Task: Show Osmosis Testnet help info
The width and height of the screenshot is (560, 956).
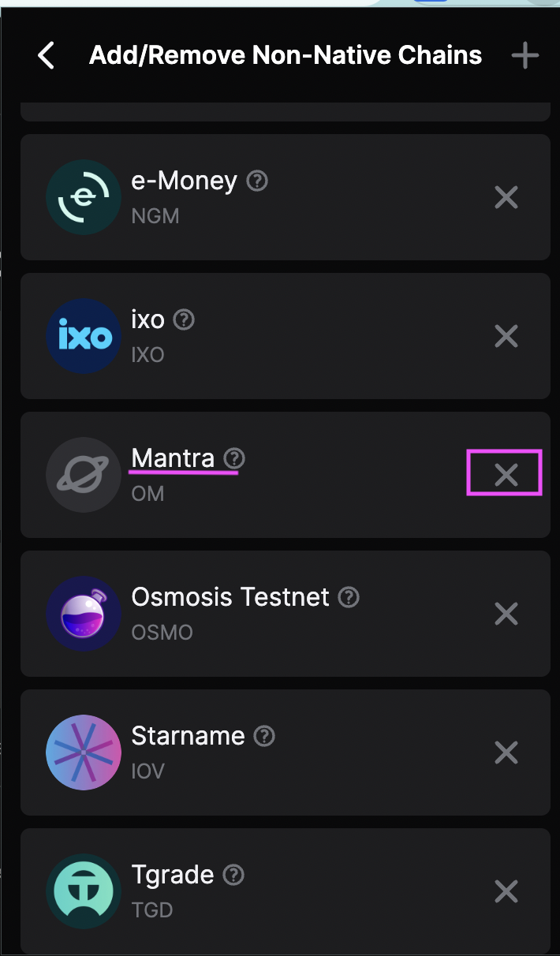Action: [x=349, y=597]
